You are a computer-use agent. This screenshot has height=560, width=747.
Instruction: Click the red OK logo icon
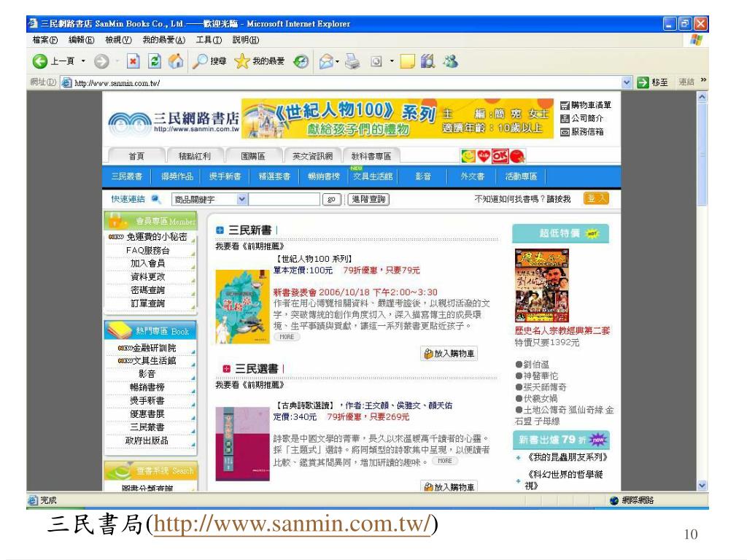tap(500, 156)
